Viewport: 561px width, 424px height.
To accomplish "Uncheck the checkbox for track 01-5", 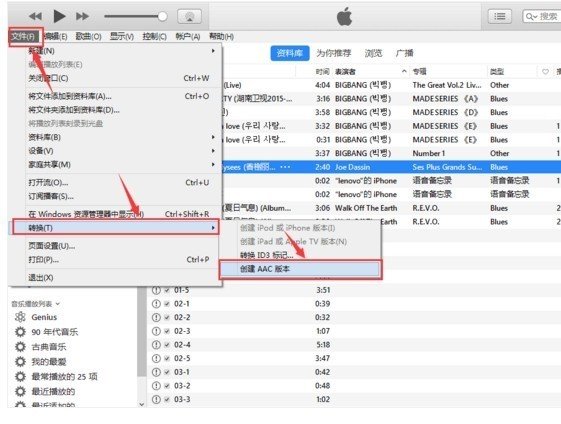I will coord(167,290).
